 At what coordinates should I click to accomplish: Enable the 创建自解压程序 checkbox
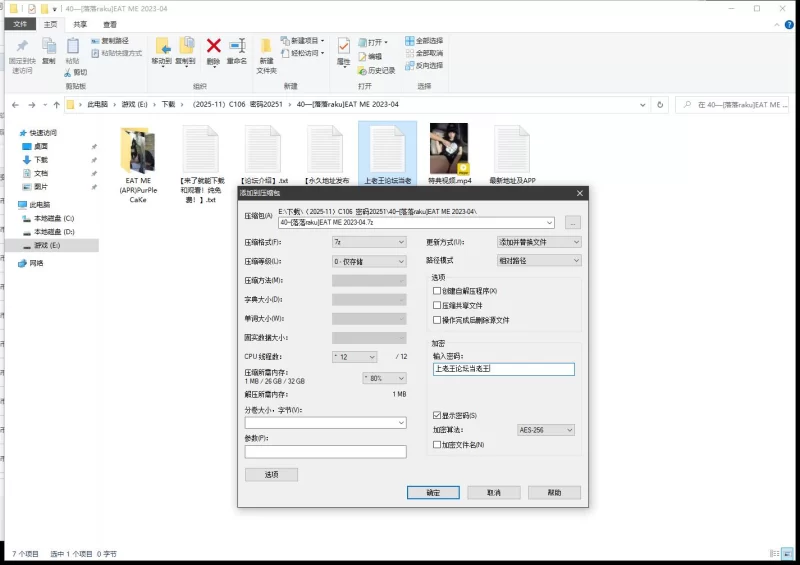[x=436, y=291]
